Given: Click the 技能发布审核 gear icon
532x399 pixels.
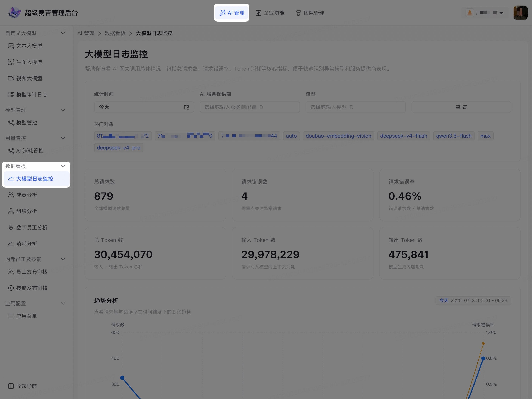Looking at the screenshot, I should tap(11, 288).
